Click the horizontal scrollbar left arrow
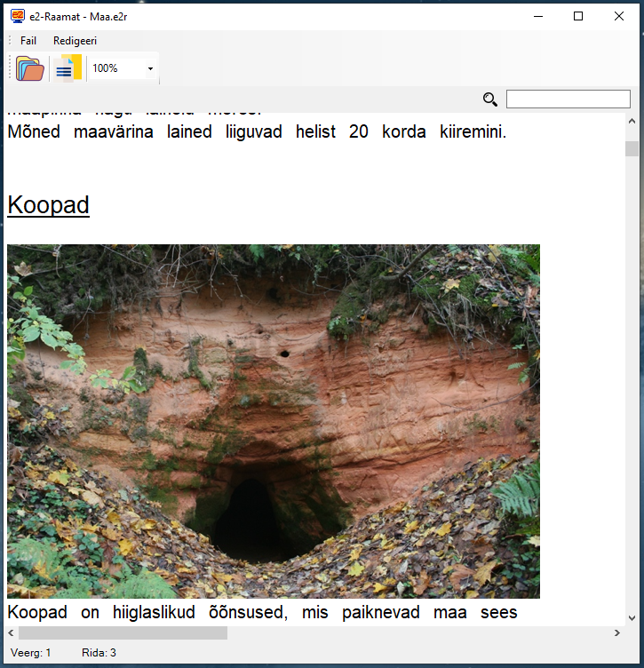Screen dimensions: 644x668 (x=11, y=633)
